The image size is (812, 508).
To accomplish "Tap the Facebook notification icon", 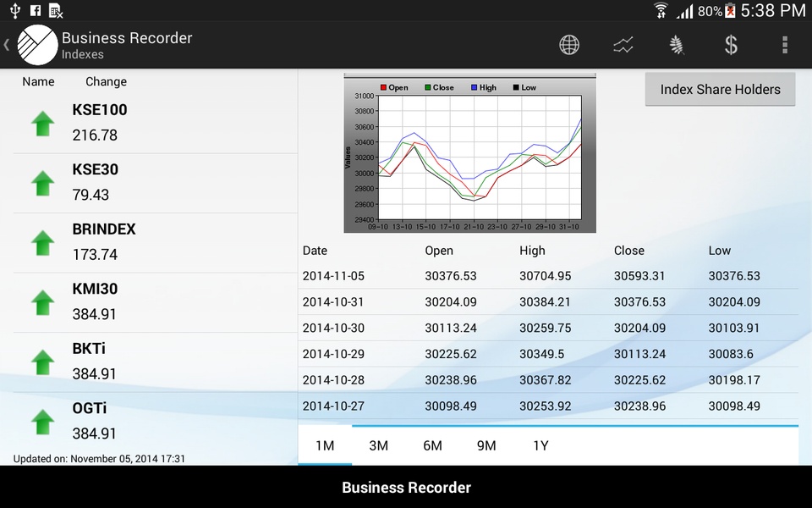I will tap(36, 10).
